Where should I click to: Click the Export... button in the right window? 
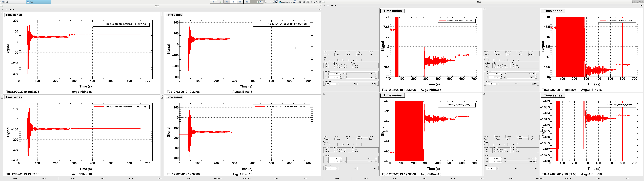pos(511,178)
